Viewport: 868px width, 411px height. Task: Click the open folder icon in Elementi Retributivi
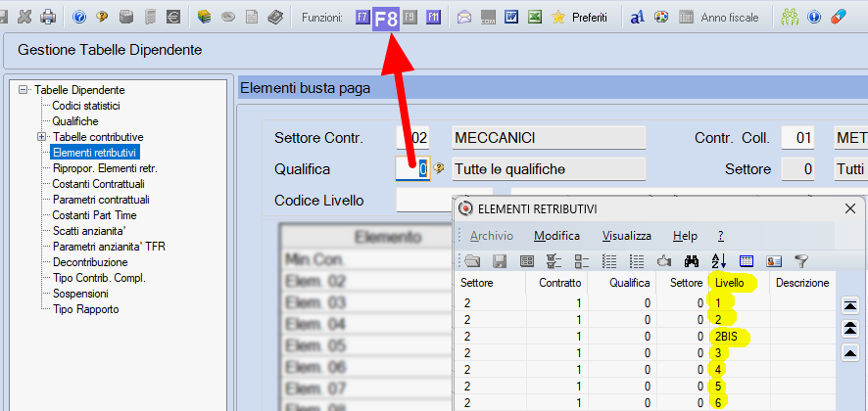[x=472, y=260]
